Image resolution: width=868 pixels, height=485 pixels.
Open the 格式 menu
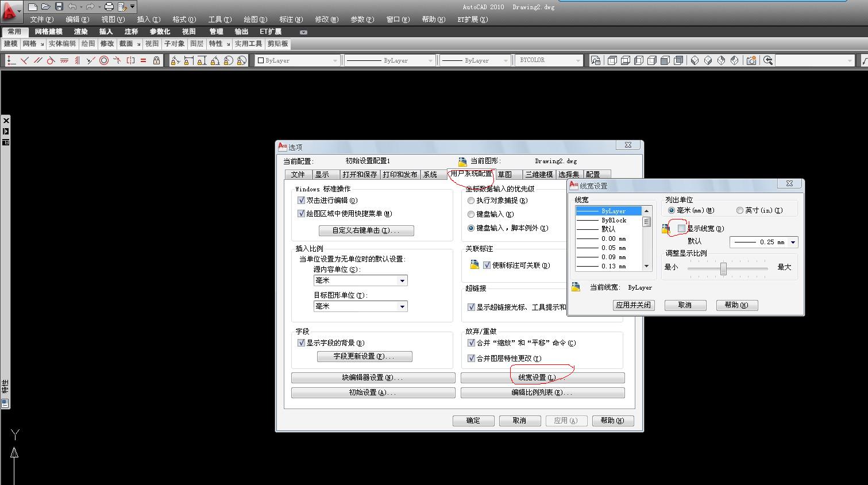pyautogui.click(x=184, y=20)
